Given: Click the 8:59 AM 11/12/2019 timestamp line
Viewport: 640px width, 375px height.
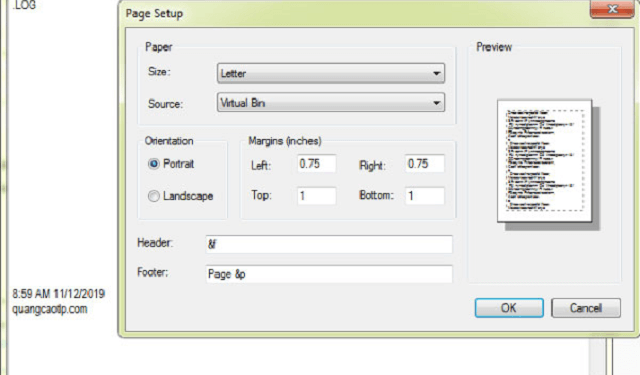Looking at the screenshot, I should point(58,294).
